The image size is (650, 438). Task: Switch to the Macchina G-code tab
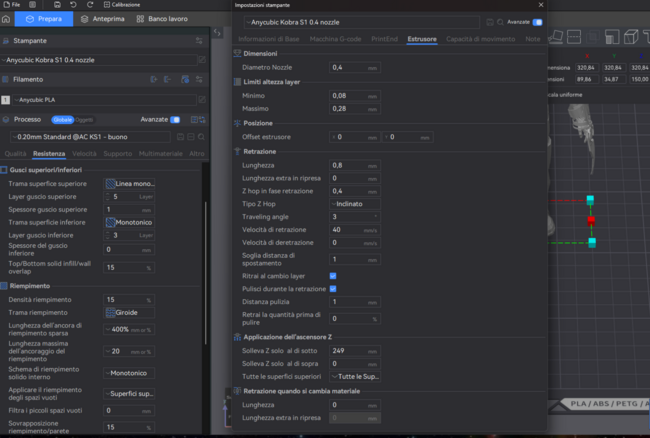pos(335,38)
